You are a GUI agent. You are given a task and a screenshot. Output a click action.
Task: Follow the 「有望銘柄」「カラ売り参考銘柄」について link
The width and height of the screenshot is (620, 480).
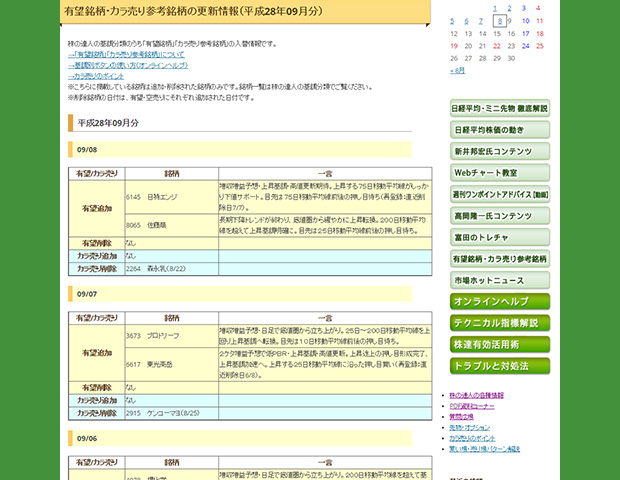click(x=126, y=55)
